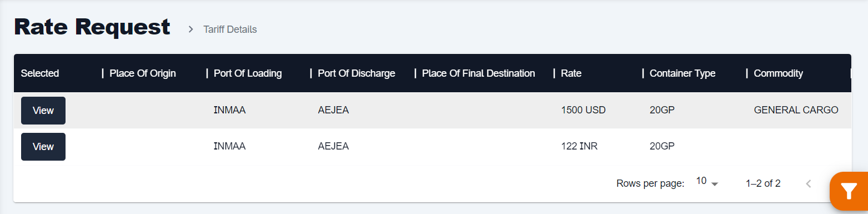The width and height of the screenshot is (868, 214).
Task: Open the orange filter icon button
Action: (849, 191)
